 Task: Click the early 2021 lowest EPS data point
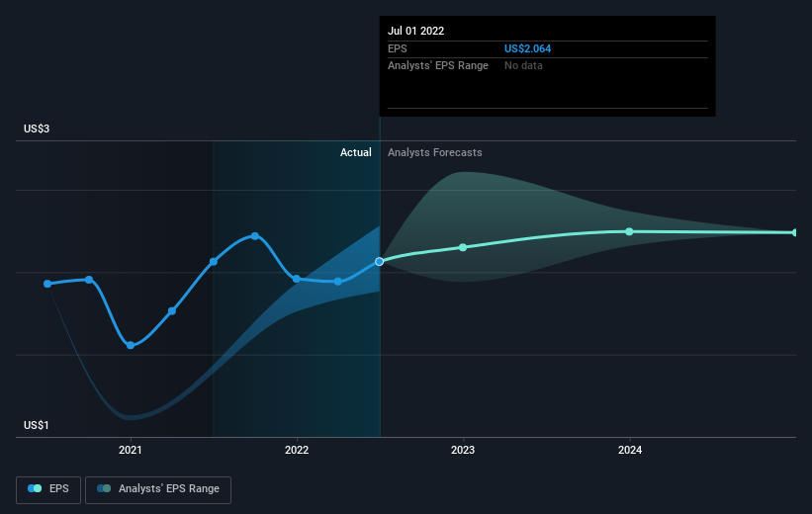pos(131,345)
